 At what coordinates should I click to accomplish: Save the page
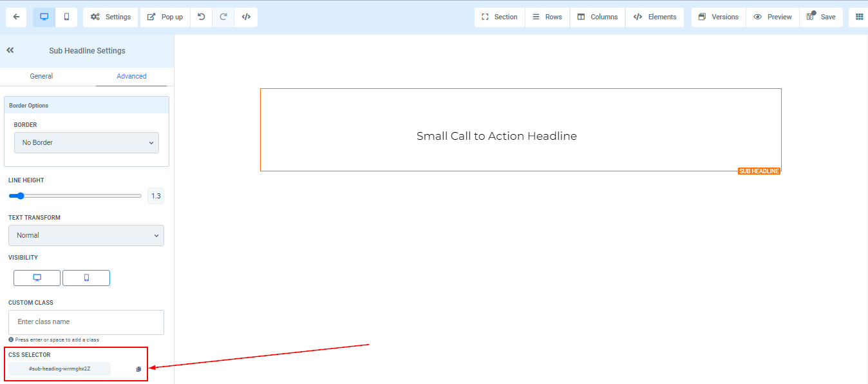click(821, 17)
